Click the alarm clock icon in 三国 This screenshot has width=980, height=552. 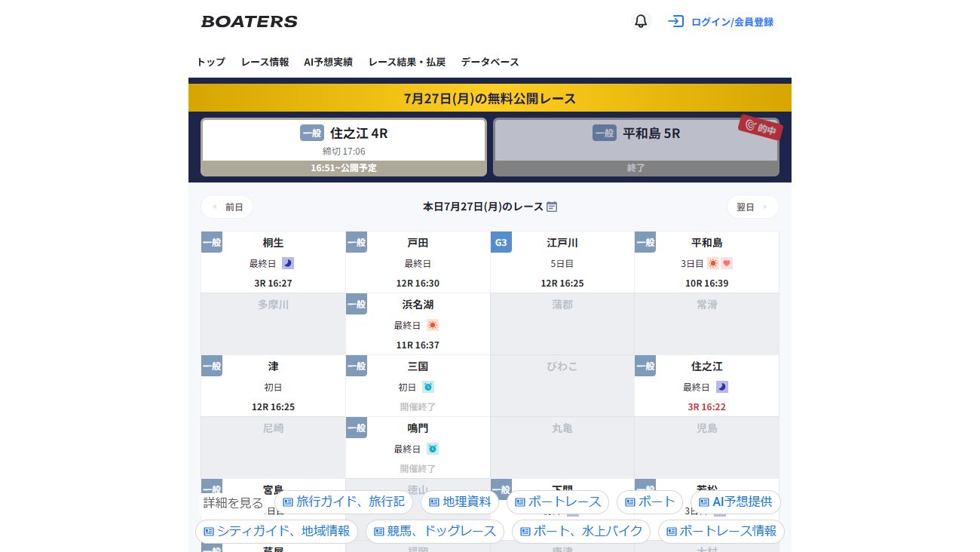[x=428, y=387]
